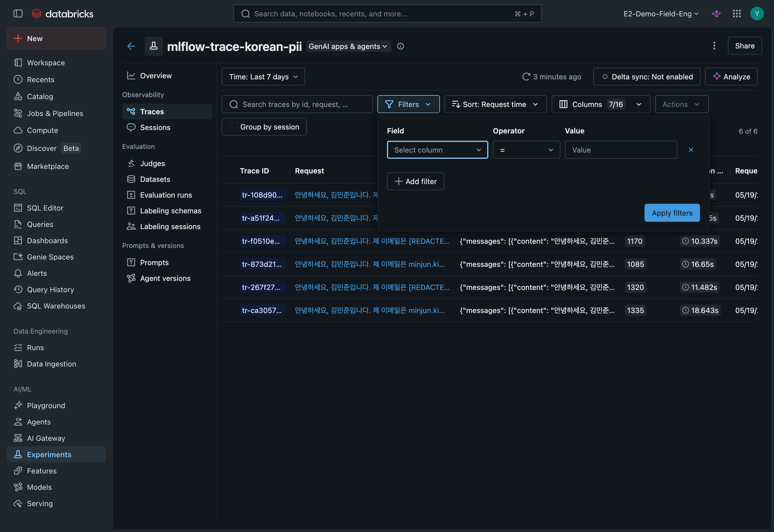Open SQL Editor
This screenshot has width=774, height=532.
(x=56, y=208)
